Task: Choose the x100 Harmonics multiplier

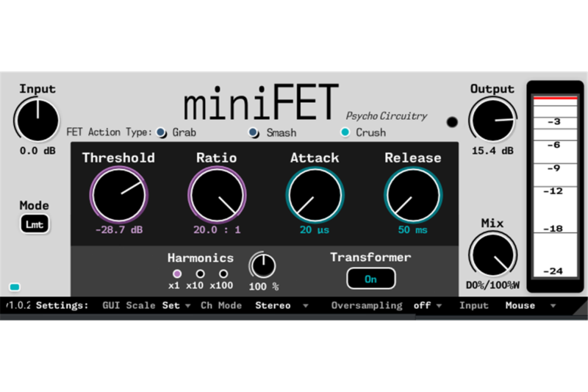Action: point(223,274)
